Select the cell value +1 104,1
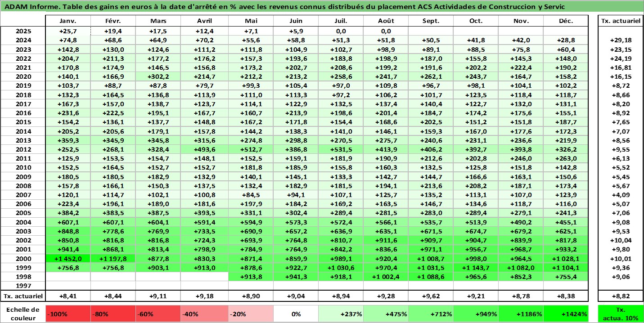 [x=566, y=267]
